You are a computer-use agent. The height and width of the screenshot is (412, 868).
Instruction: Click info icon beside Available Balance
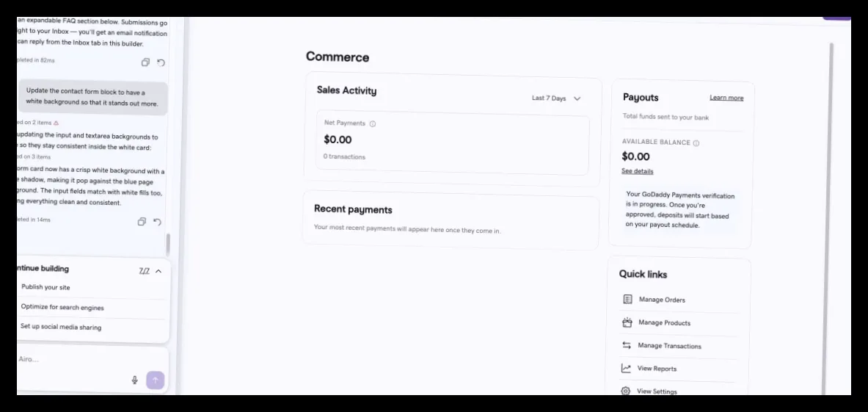pyautogui.click(x=696, y=143)
